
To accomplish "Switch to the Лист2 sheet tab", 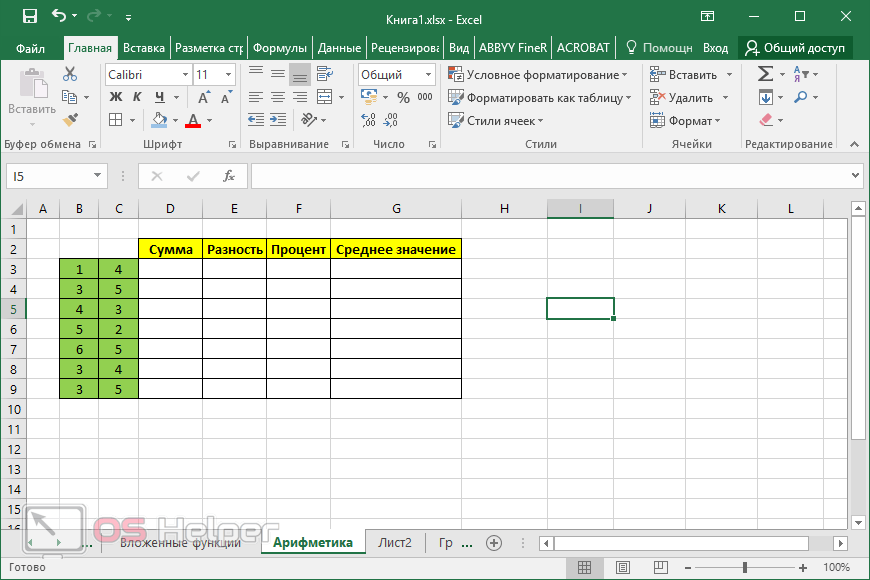I will [394, 543].
